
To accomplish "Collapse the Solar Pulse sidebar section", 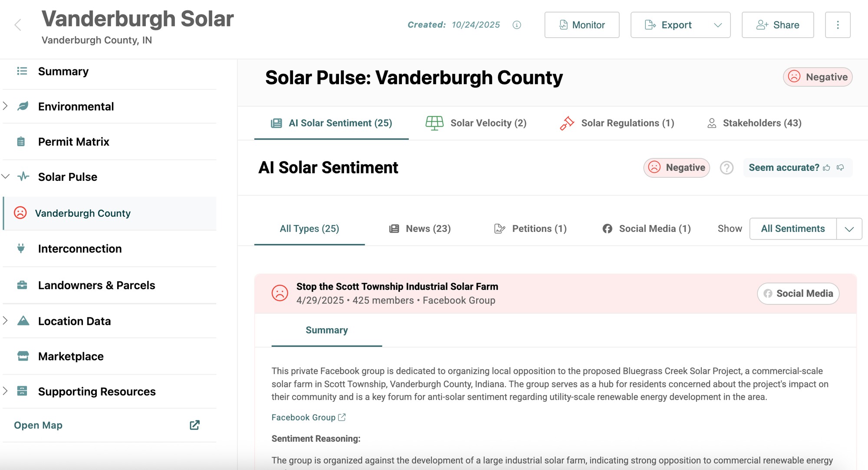I will point(6,176).
